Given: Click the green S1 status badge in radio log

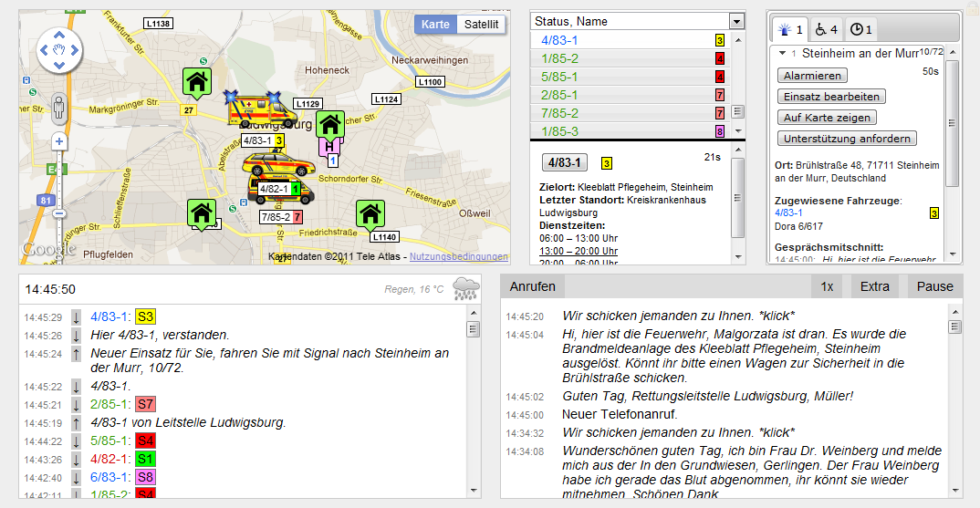Looking at the screenshot, I should point(145,460).
